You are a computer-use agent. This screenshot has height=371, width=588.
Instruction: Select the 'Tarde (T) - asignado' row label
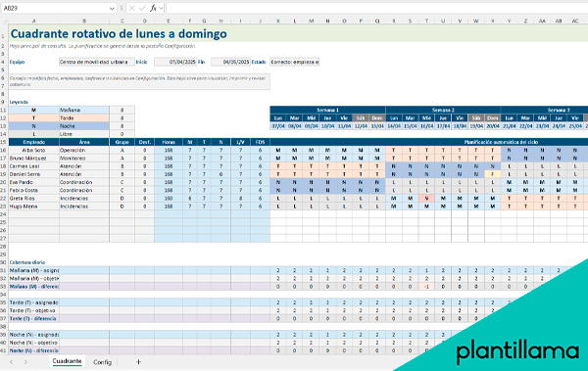click(33, 302)
